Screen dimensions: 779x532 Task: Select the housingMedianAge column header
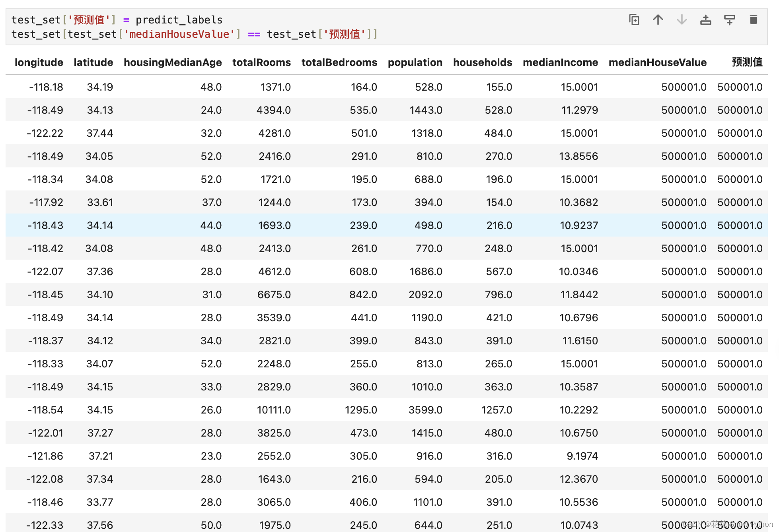tap(173, 62)
